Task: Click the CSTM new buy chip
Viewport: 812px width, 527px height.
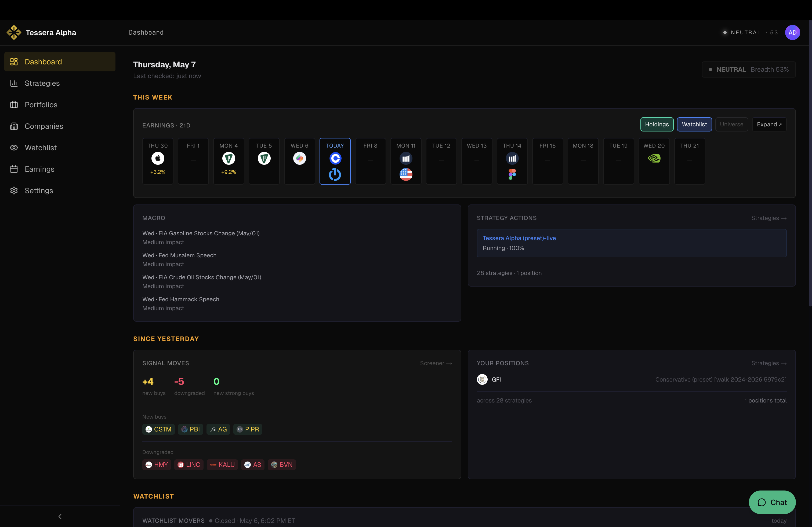Action: [x=158, y=429]
